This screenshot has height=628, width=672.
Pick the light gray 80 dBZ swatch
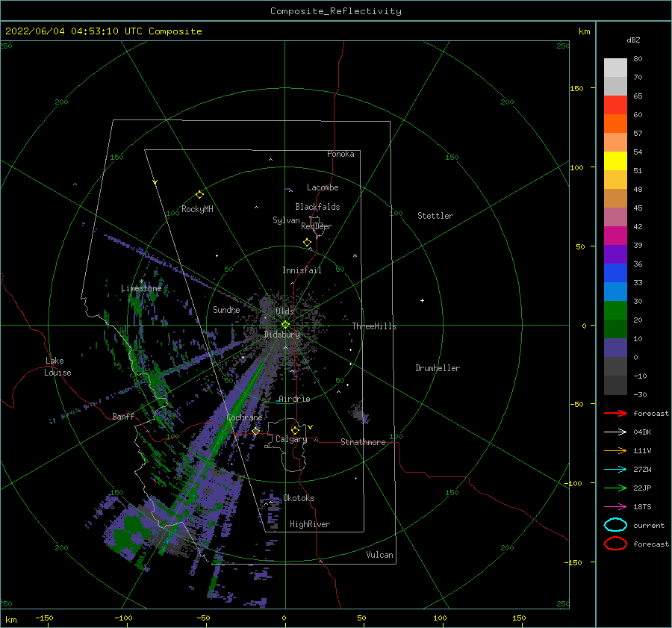click(615, 68)
